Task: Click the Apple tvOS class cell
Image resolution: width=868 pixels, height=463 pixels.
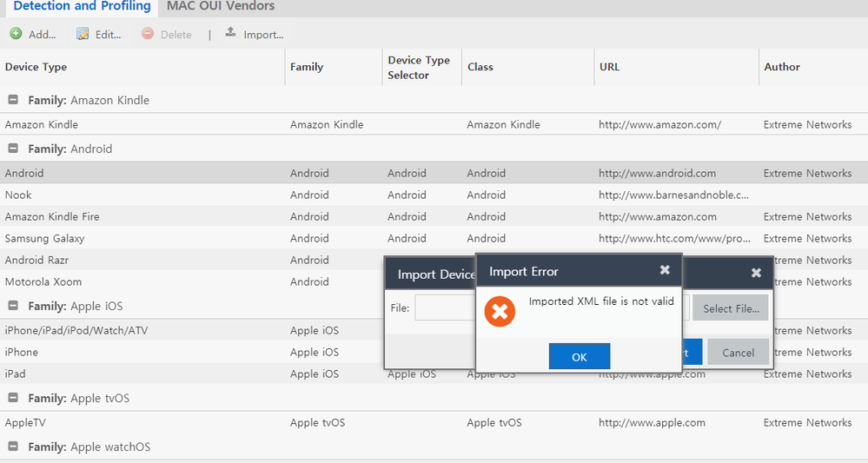Action: point(494,423)
